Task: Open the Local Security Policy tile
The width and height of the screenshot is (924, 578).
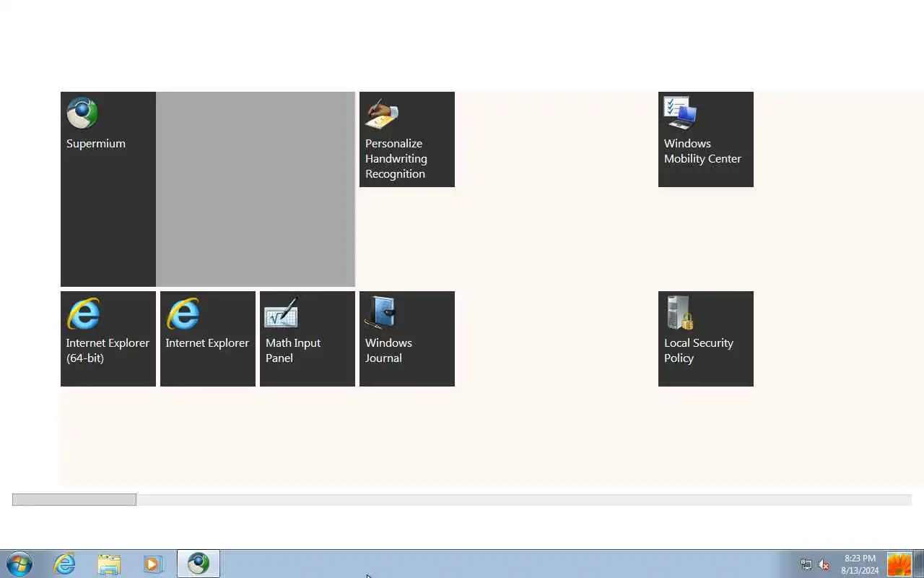Action: coord(706,339)
